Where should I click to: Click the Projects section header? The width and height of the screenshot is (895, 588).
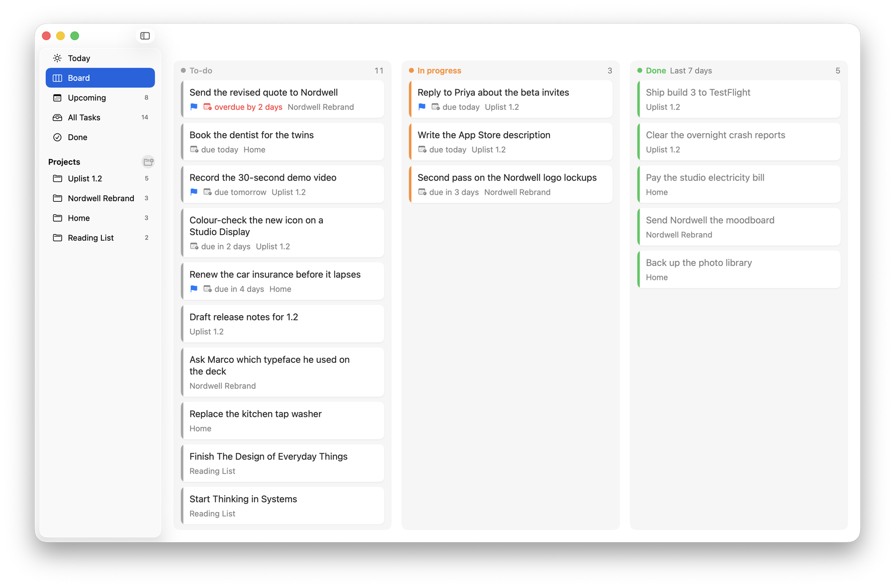point(64,162)
